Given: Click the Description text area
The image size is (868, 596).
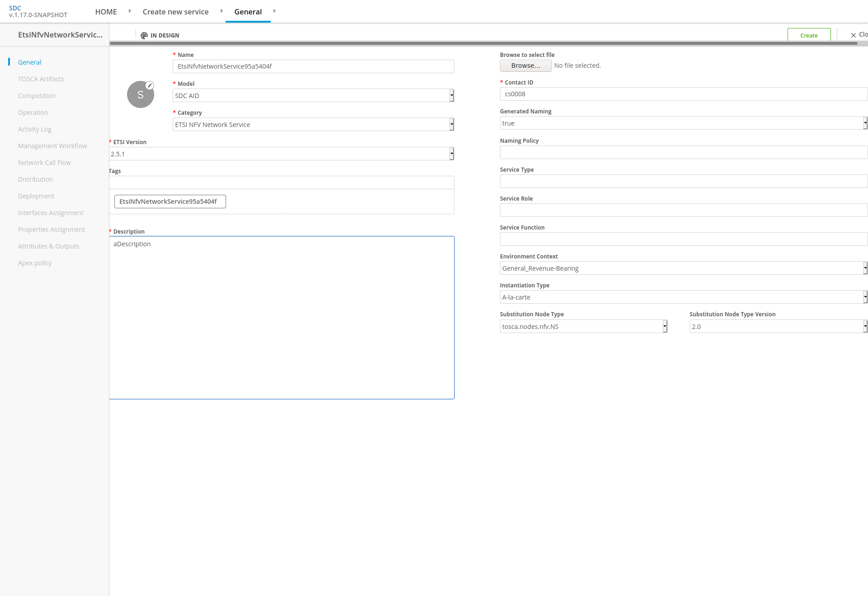Looking at the screenshot, I should [281, 318].
